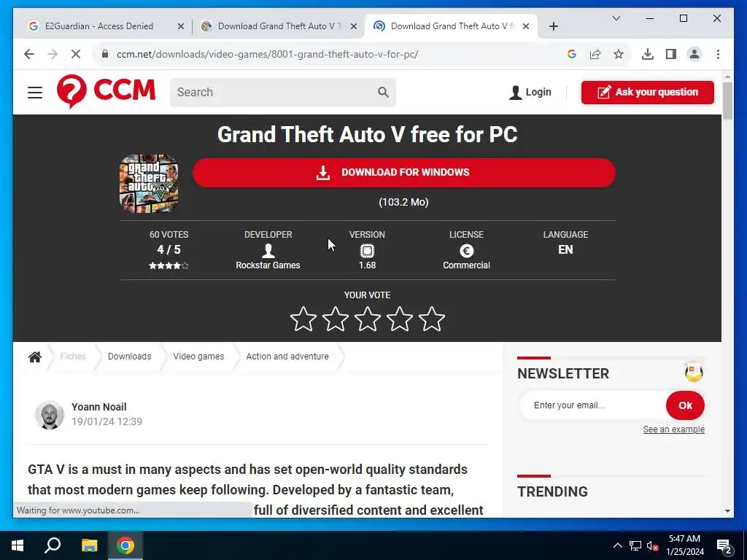Screen dimensions: 747x560
Task: Open Chrome downloads icon
Action: tap(648, 54)
